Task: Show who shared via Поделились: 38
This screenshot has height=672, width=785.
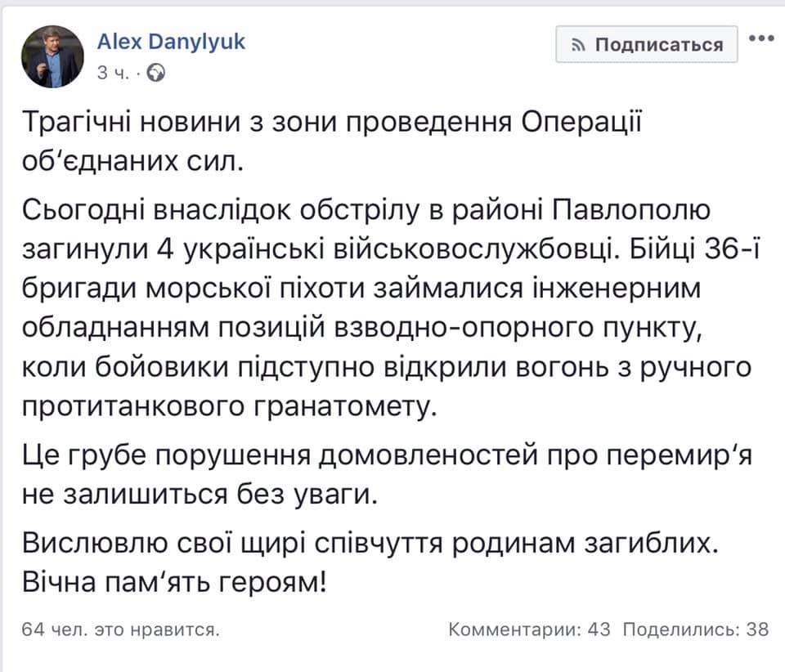Action: pos(696,629)
